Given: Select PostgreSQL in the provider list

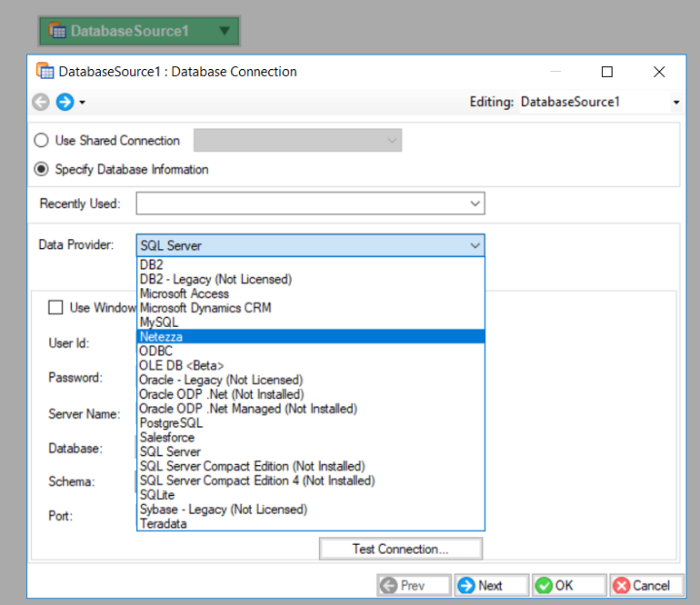Looking at the screenshot, I should point(172,423).
